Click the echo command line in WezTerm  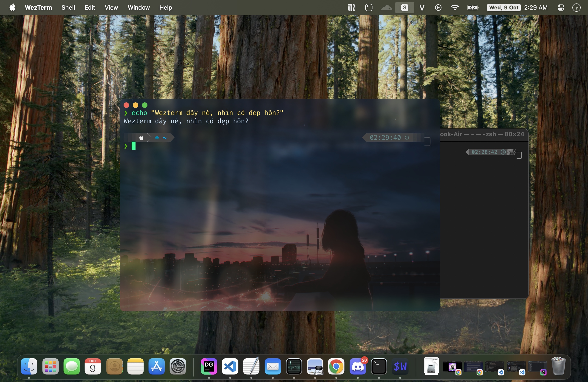(x=204, y=113)
